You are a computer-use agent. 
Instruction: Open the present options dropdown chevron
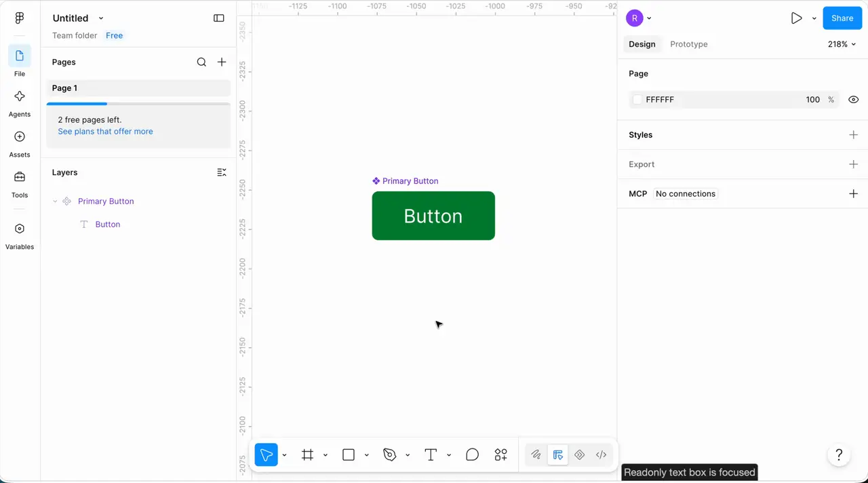[814, 18]
